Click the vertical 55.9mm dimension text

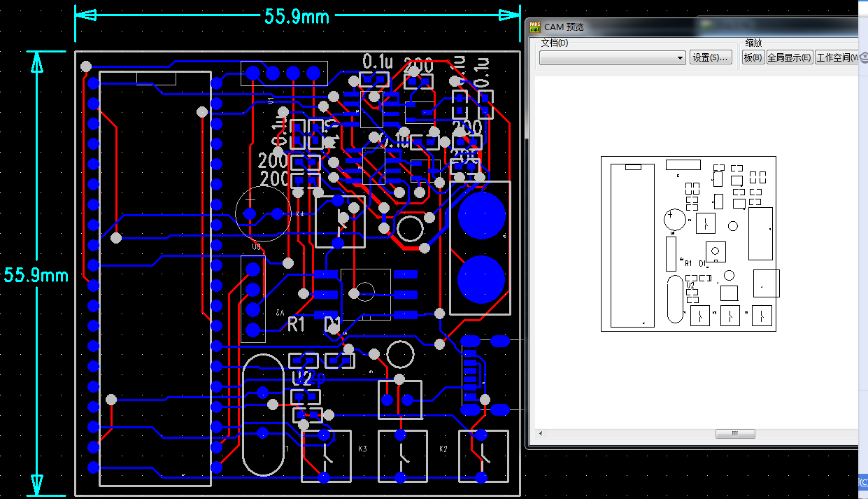tap(36, 275)
